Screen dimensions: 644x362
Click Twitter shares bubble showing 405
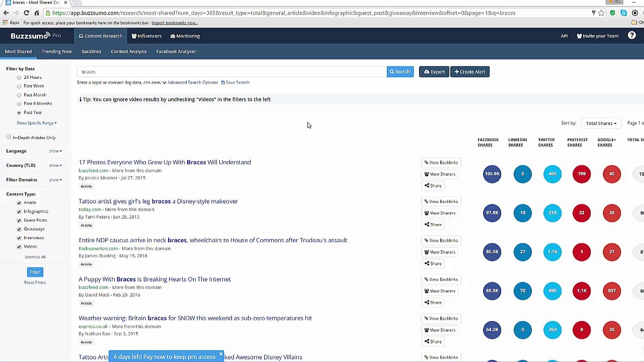pos(552,174)
